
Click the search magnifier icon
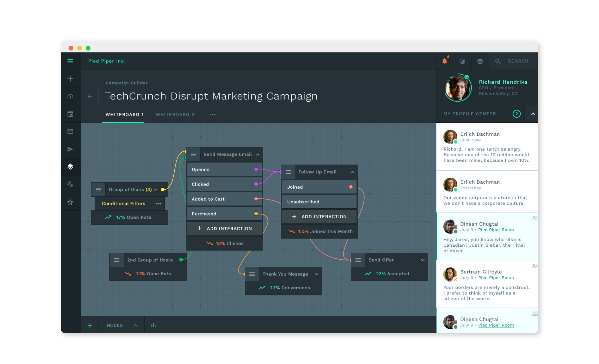point(498,61)
